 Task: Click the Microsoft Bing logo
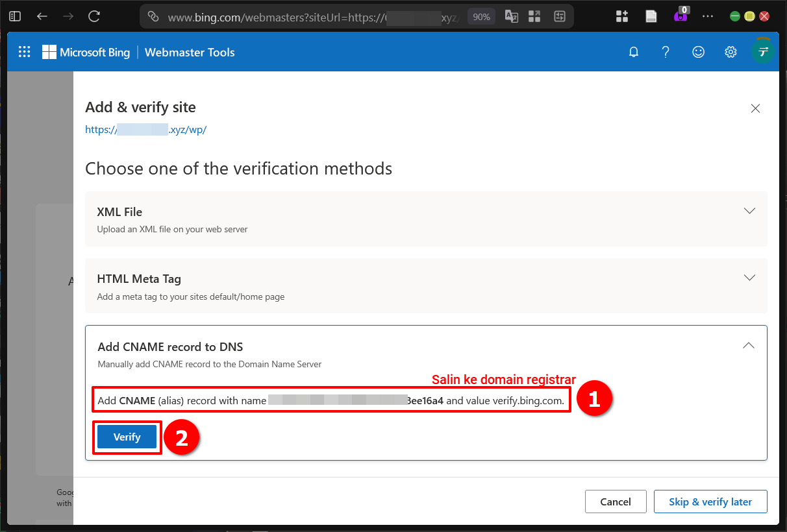pyautogui.click(x=86, y=52)
